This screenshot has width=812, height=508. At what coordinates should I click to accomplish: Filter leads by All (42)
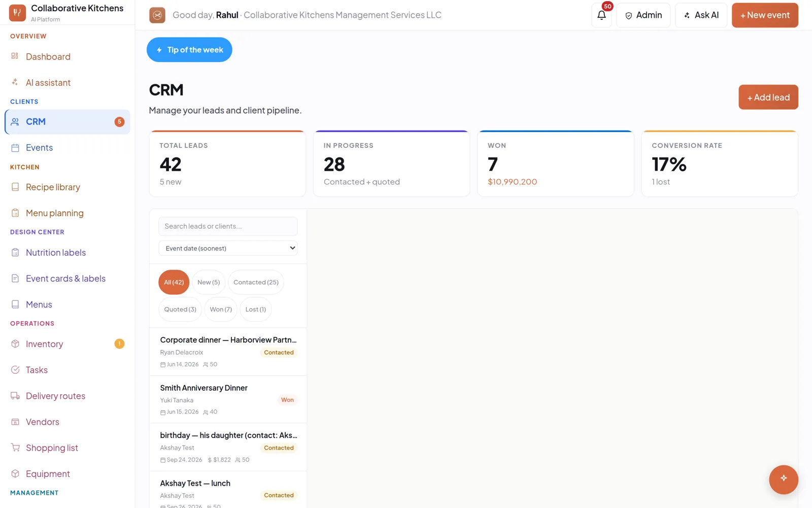(174, 282)
